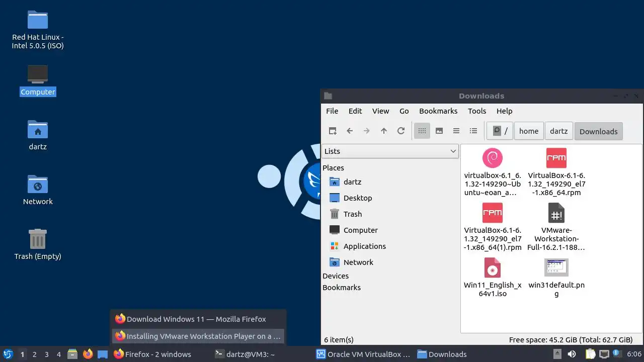
Task: Launch file manager from the taskbar quicklaunch
Action: 72,354
